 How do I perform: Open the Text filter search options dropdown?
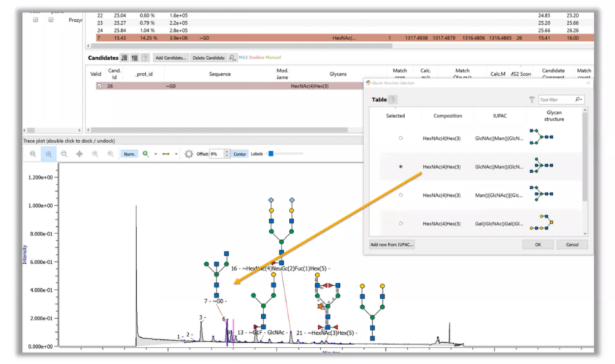coord(579,100)
